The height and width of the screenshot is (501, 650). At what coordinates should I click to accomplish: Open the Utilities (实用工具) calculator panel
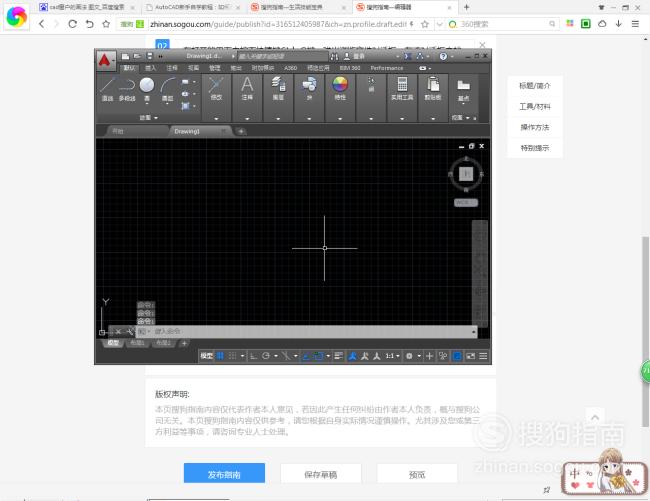click(402, 89)
